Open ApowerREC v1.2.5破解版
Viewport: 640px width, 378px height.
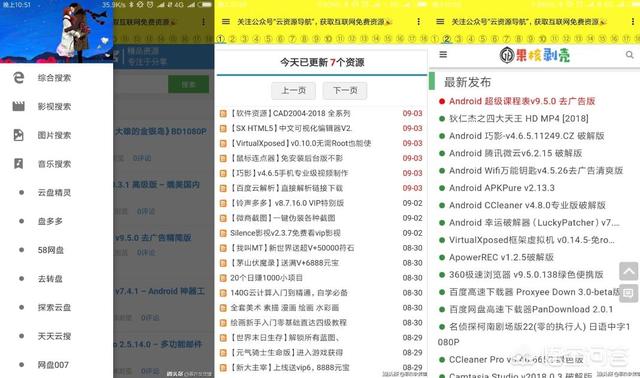click(501, 257)
